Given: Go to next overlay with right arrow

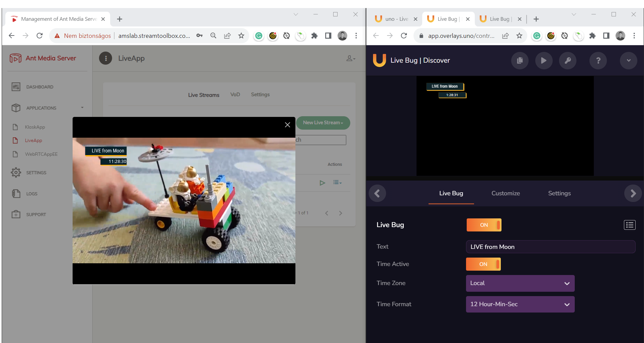Looking at the screenshot, I should 633,194.
